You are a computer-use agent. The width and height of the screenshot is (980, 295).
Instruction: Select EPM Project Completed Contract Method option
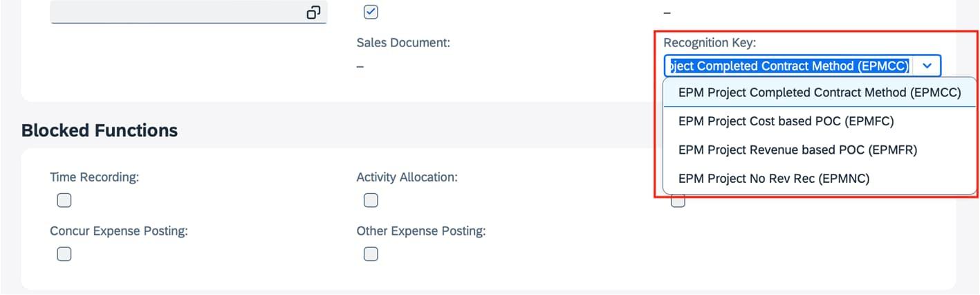(820, 93)
